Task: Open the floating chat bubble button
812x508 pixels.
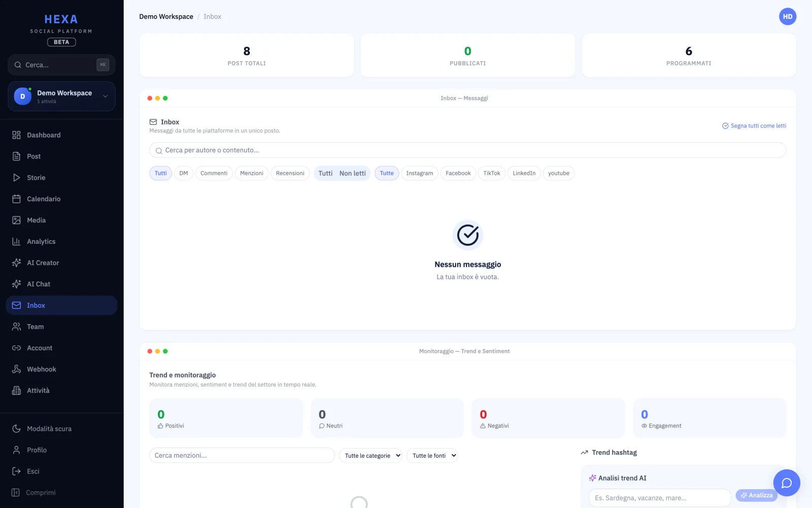Action: [787, 483]
